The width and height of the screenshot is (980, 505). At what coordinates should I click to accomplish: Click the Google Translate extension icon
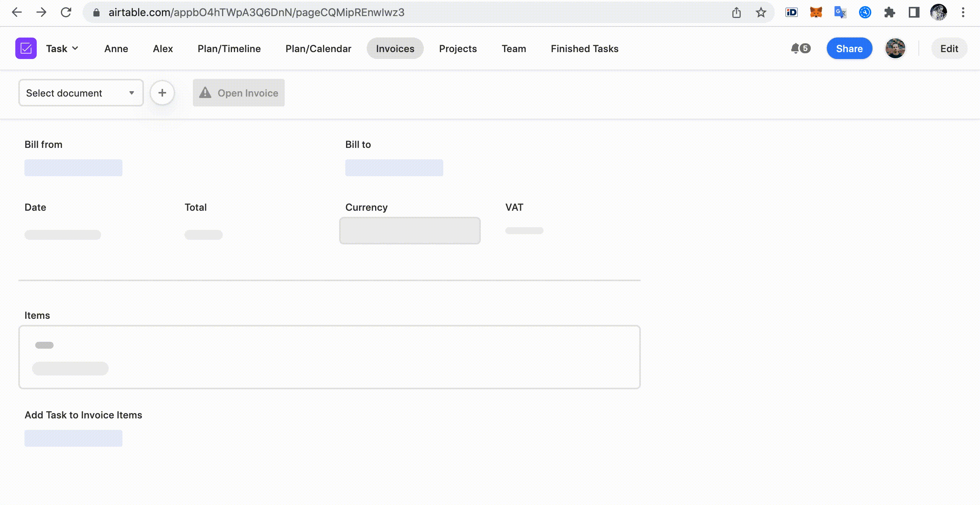(840, 12)
